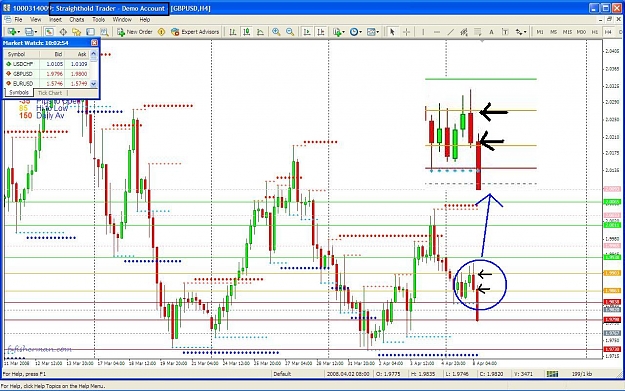The width and height of the screenshot is (625, 391).
Task: Toggle Auto Scroll chart icon
Action: 307,32
